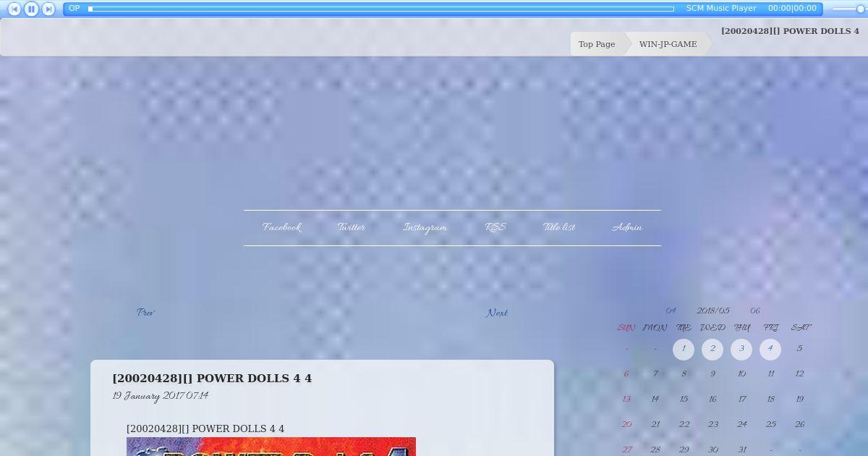
Task: Click calendar day 20
Action: (626, 425)
